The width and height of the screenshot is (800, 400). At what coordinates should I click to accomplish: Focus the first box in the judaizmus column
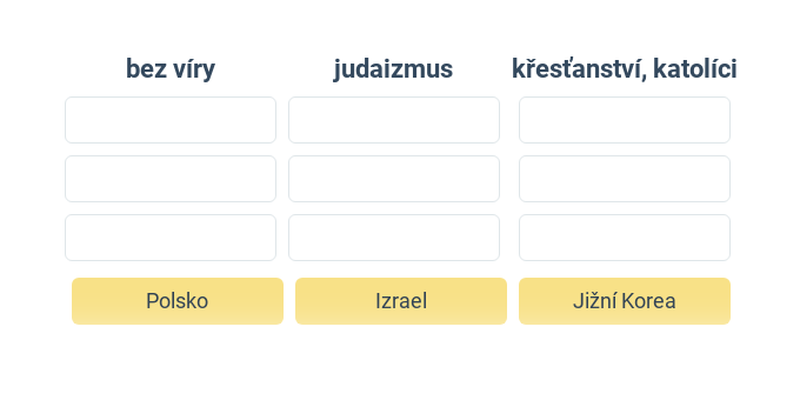[x=394, y=120]
